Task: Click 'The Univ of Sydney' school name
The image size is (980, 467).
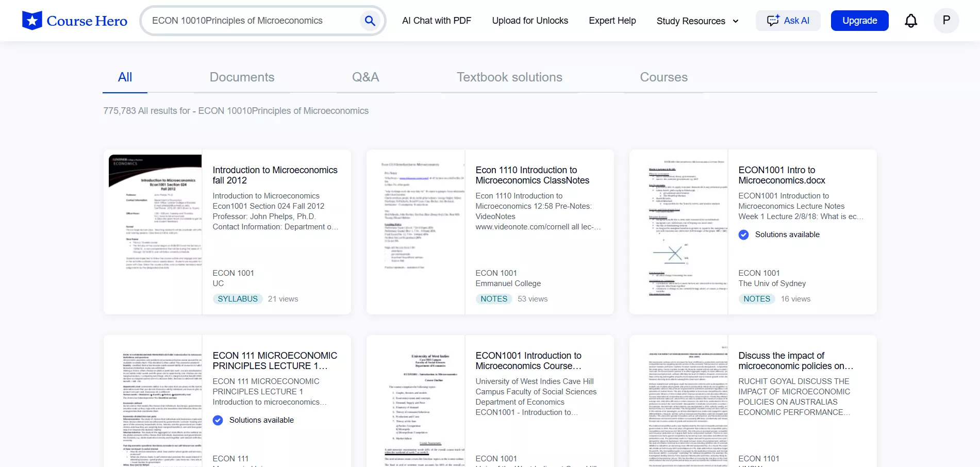Action: [772, 283]
